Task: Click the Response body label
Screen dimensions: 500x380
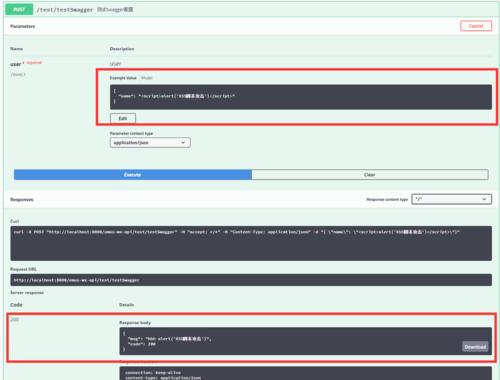Action: point(135,323)
